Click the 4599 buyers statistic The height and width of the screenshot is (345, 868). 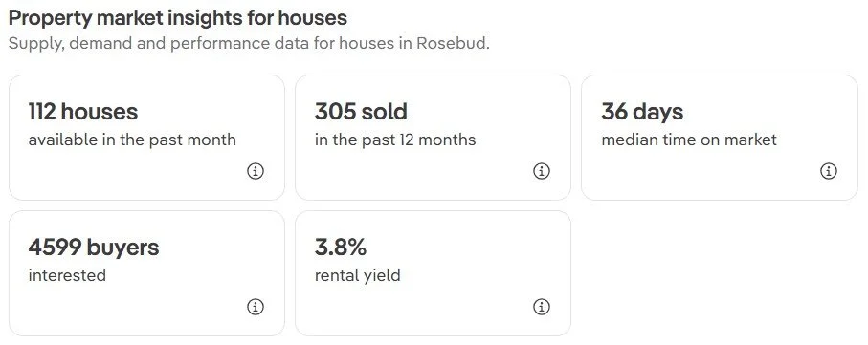coord(94,248)
